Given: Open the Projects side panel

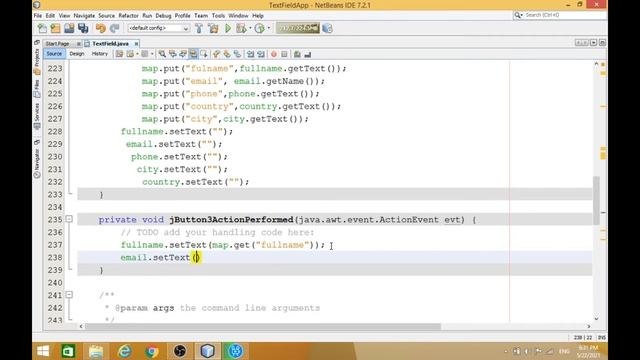Looking at the screenshot, I should pos(37,61).
